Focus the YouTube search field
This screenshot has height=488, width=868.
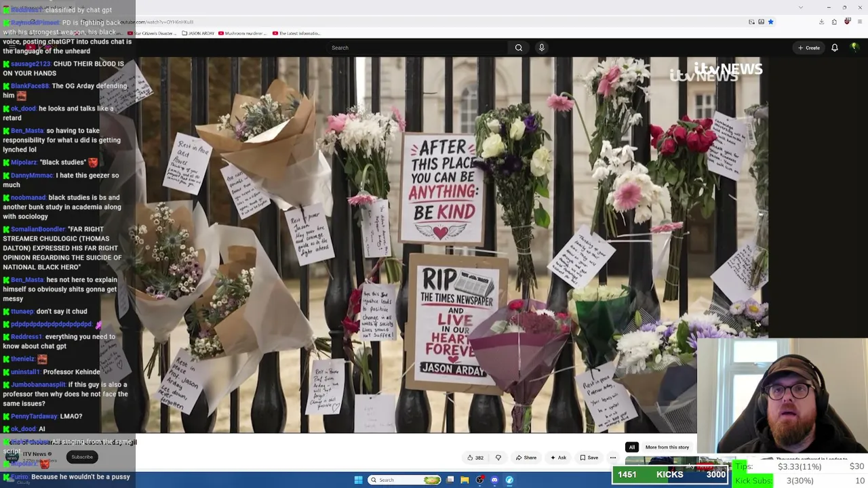(x=417, y=47)
